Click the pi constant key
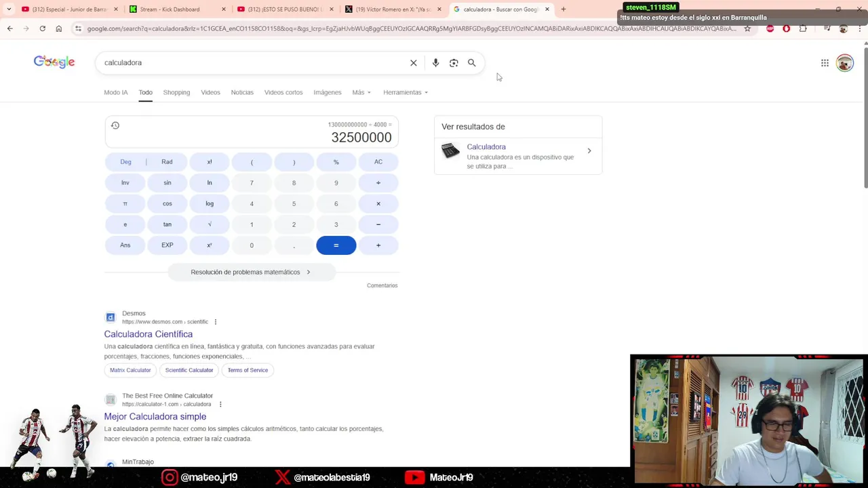868x488 pixels. (125, 204)
